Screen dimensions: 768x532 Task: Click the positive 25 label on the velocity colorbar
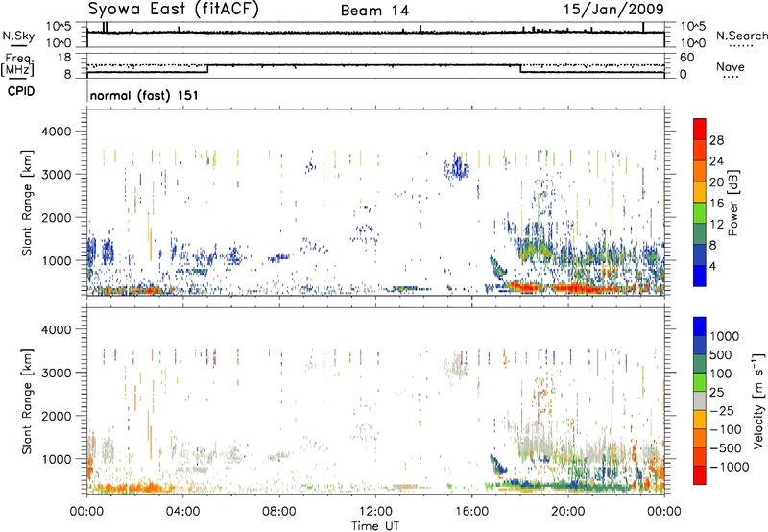[717, 393]
